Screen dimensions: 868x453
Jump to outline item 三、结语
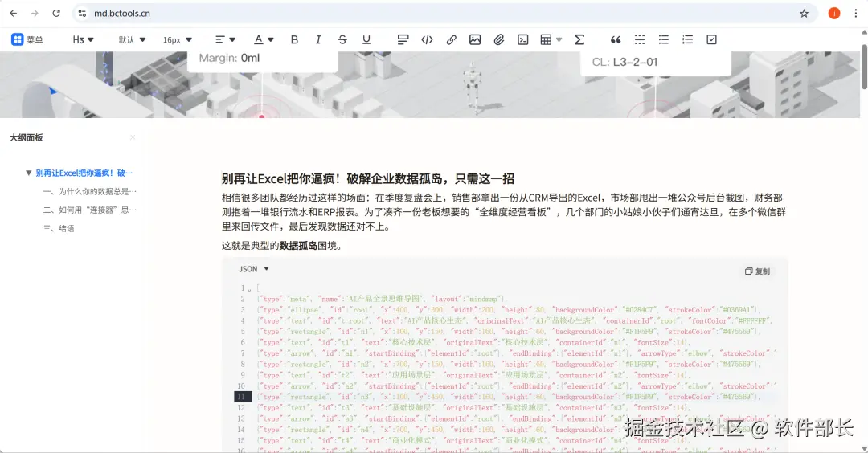(x=59, y=228)
